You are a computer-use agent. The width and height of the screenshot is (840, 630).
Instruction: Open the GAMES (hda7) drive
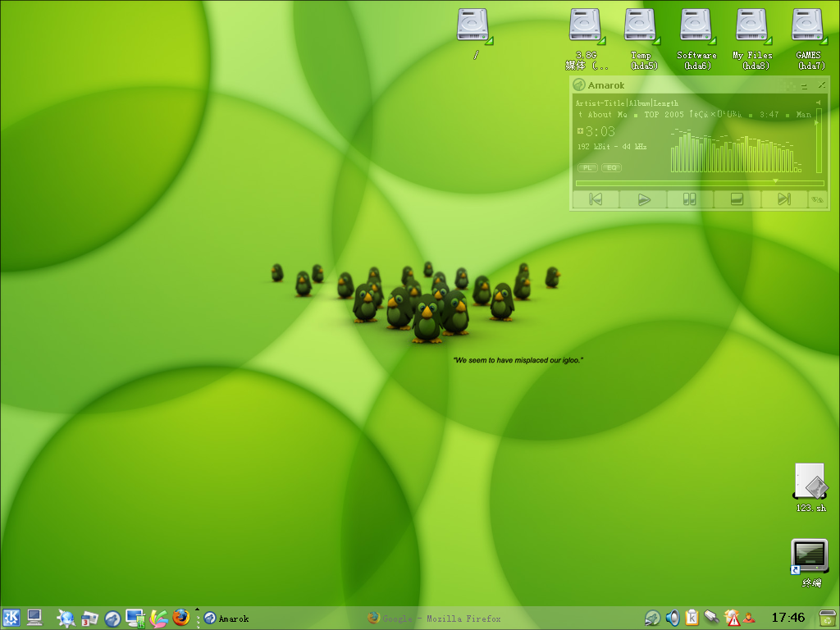(810, 39)
